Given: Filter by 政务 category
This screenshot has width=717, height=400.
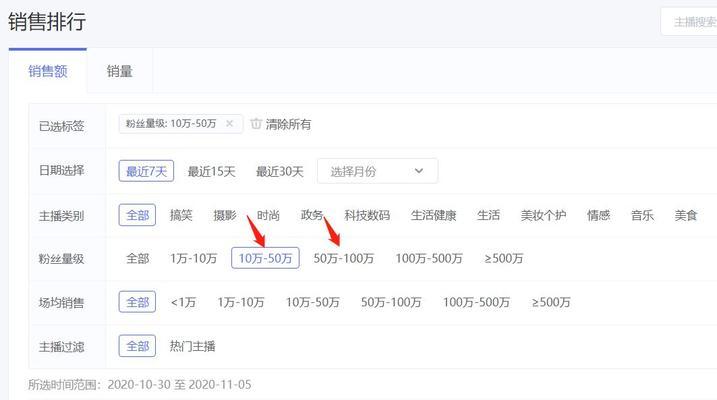Looking at the screenshot, I should pyautogui.click(x=312, y=215).
